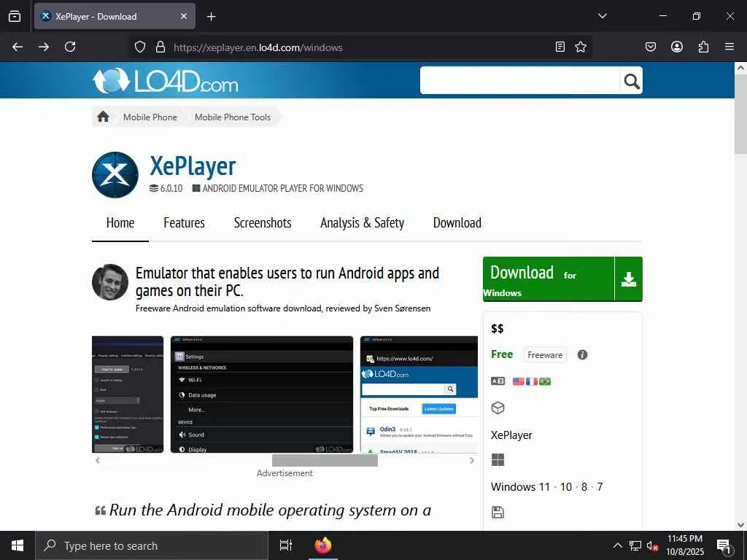Click the language flags icons
747x560 pixels.
[532, 381]
